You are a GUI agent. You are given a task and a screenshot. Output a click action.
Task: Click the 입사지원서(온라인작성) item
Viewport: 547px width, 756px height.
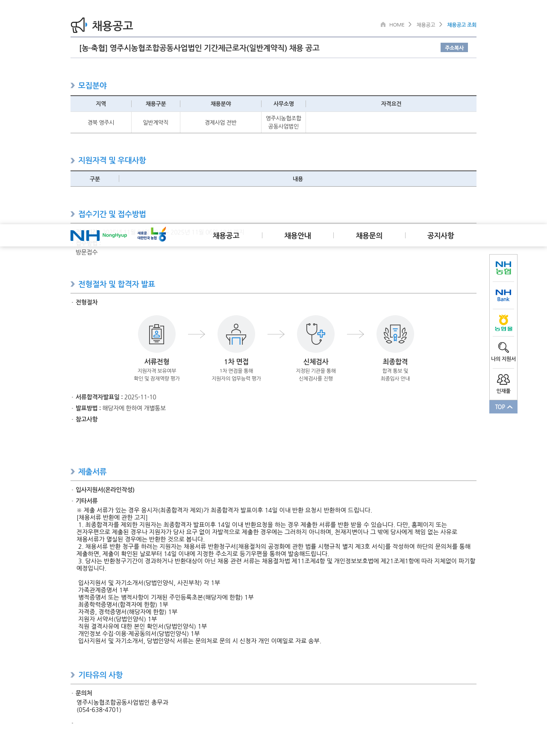tap(105, 490)
